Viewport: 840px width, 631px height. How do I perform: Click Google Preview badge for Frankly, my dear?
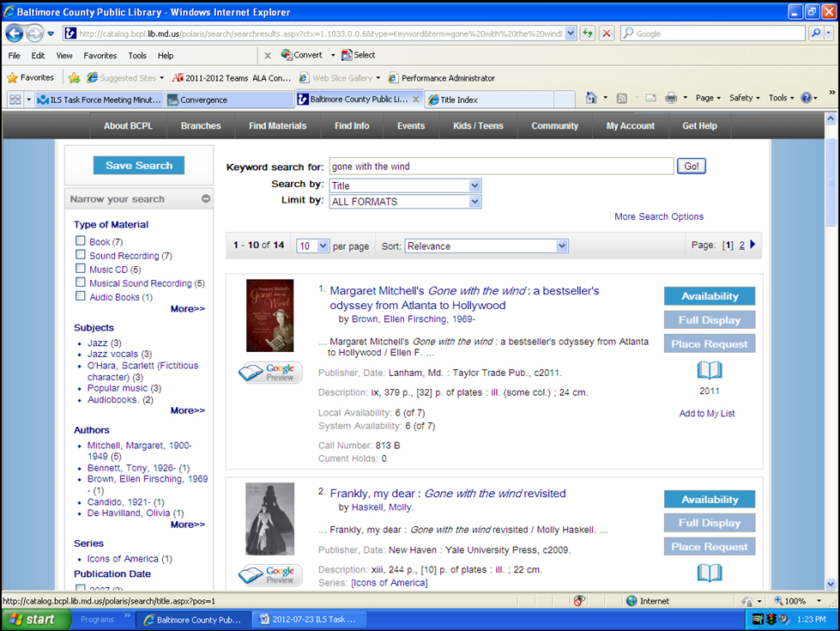pos(270,574)
